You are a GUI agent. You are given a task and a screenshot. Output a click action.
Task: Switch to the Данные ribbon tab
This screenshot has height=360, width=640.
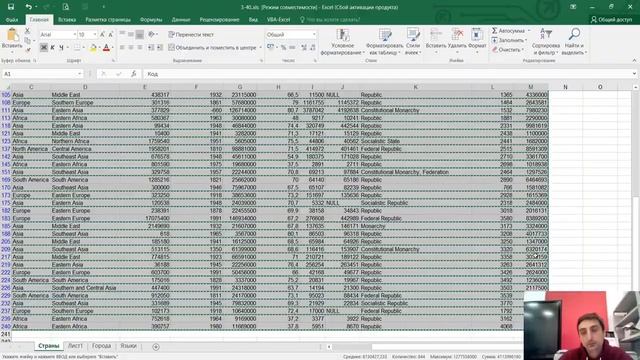[181, 20]
